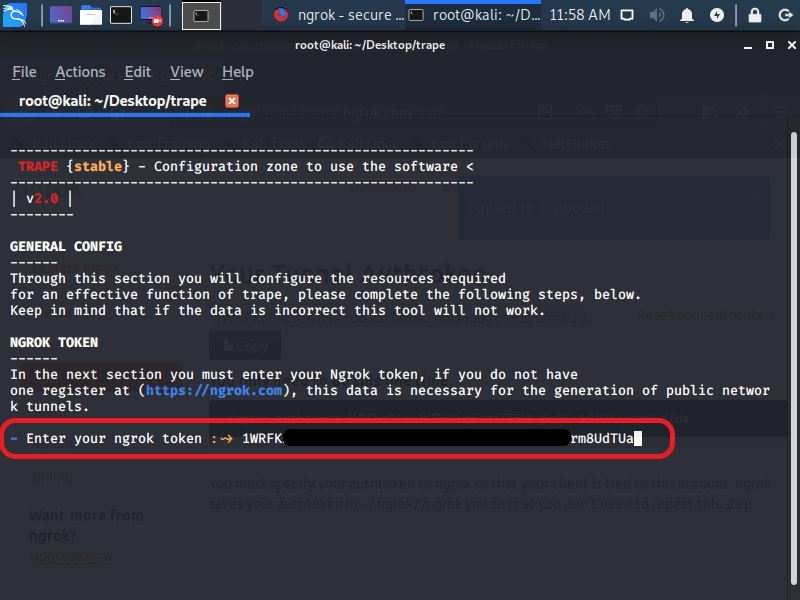800x600 pixels.
Task: Maximize the terminal window
Action: (x=770, y=45)
